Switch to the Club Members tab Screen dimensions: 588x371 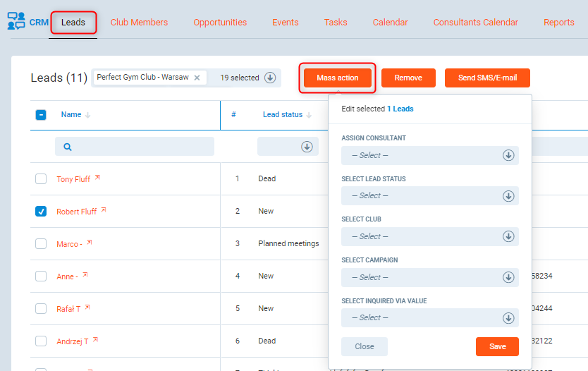pos(139,23)
